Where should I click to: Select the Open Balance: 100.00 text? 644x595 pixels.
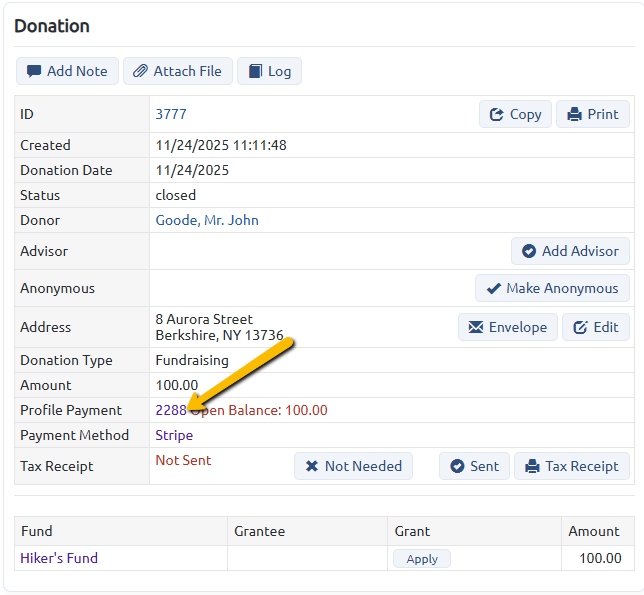coord(259,410)
